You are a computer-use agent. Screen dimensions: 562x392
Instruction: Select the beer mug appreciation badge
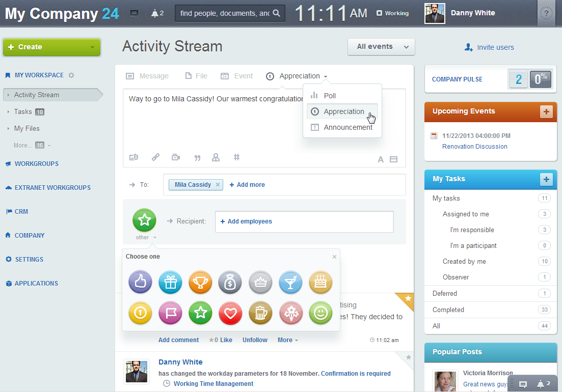[x=260, y=313]
